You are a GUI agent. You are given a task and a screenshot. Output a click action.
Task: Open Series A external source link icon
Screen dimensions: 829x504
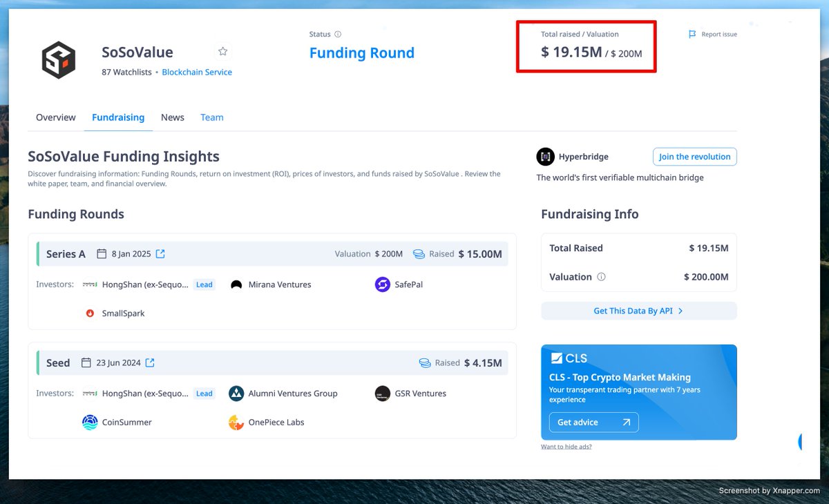(160, 253)
